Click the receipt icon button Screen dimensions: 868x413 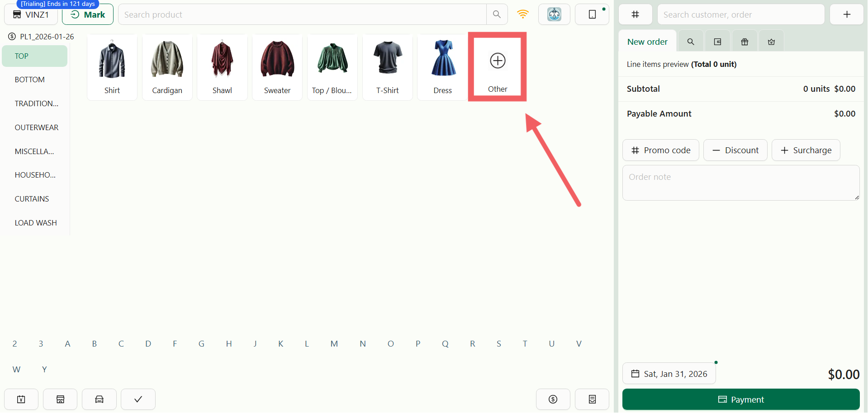tap(592, 399)
